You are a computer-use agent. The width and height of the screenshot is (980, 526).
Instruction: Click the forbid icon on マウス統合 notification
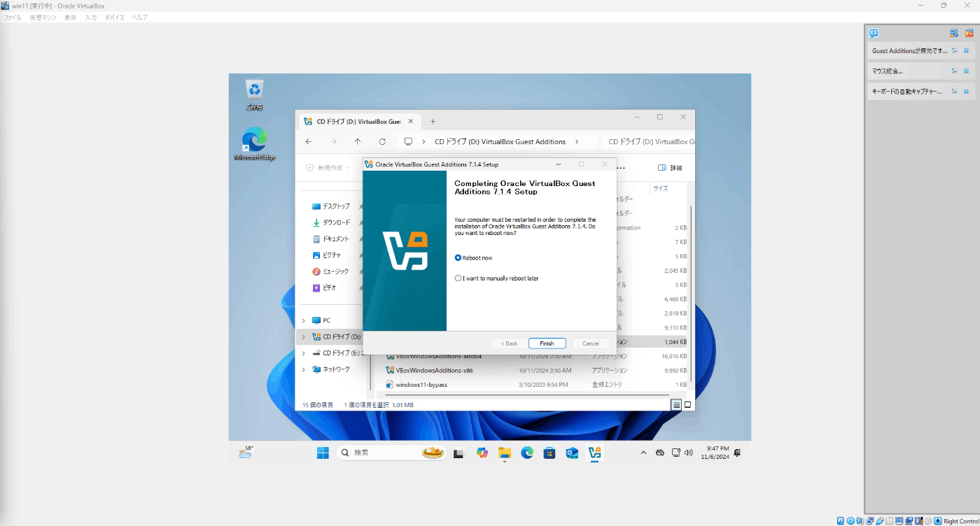pos(954,71)
